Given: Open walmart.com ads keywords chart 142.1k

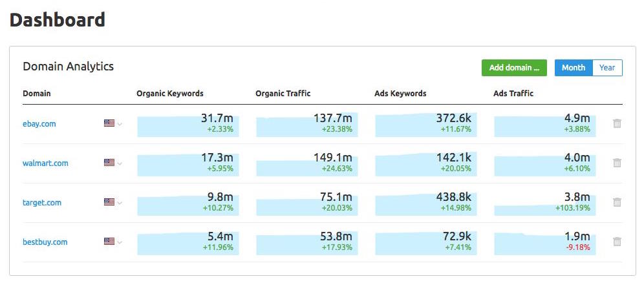Looking at the screenshot, I should pyautogui.click(x=426, y=164).
